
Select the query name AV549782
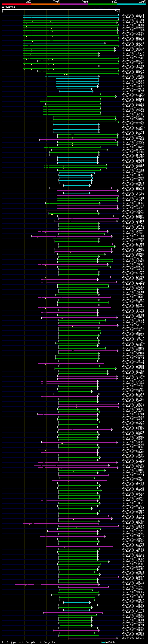(x=9, y=7)
